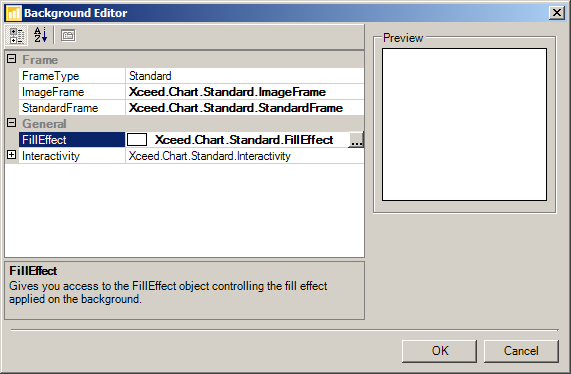Open FillEffect editor with ellipsis button

point(356,140)
